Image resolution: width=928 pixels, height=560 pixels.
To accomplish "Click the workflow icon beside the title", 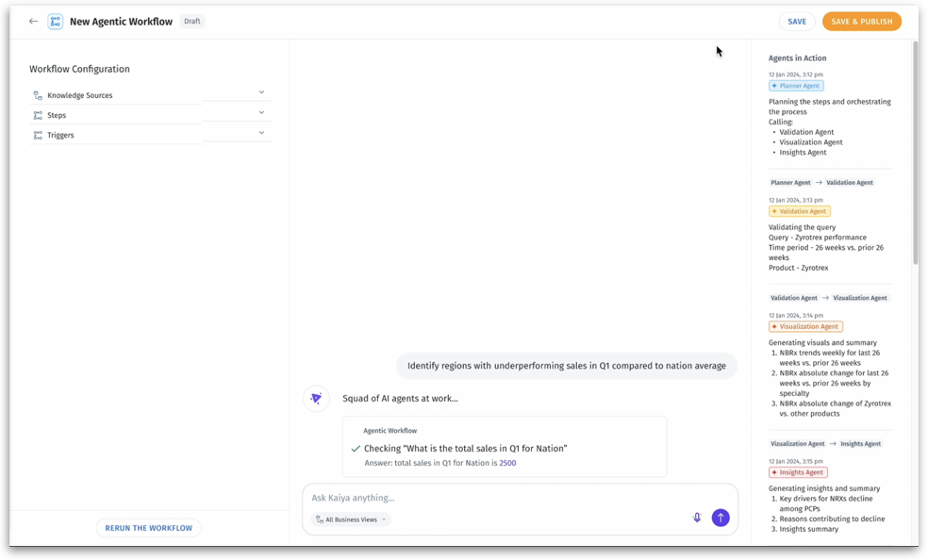I will [56, 21].
